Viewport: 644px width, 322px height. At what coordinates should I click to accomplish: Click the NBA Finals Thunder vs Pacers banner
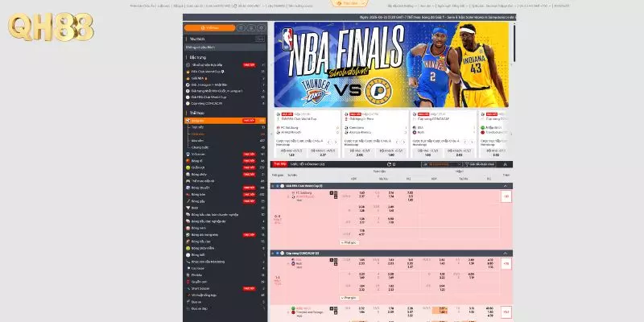[x=391, y=64]
